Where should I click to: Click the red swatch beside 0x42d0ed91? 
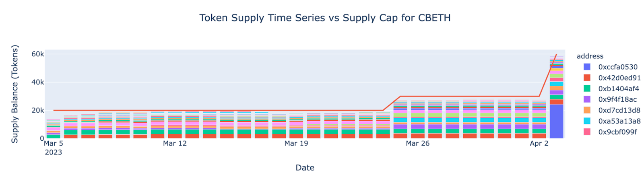(587, 78)
